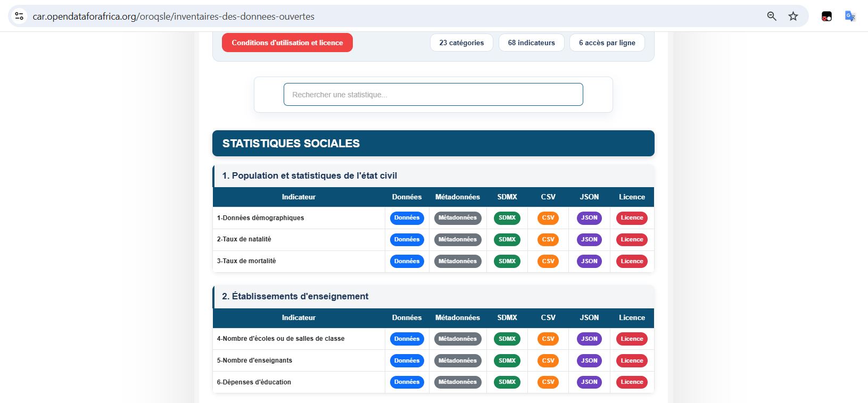The image size is (868, 403).
Task: View Licence for Nombre d'enseignants
Action: tap(632, 361)
